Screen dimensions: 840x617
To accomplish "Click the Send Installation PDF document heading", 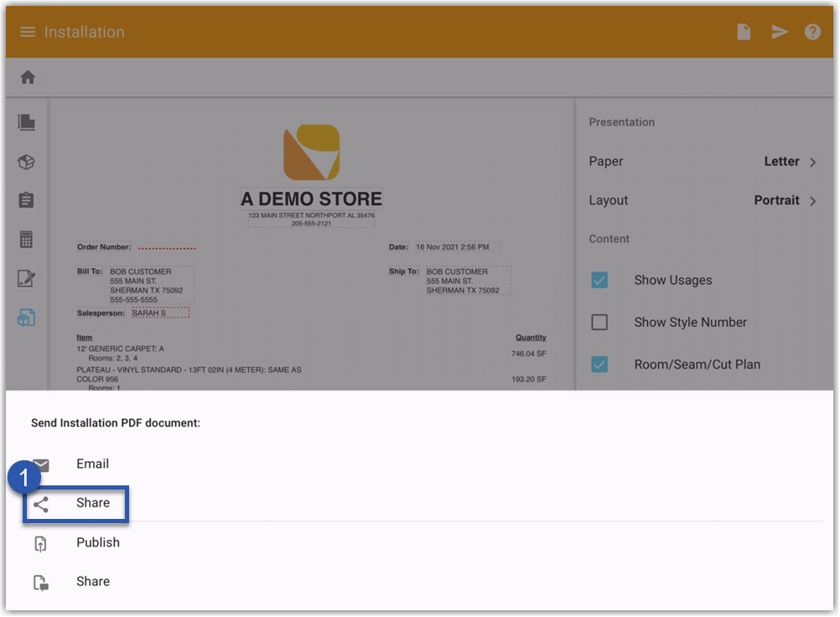I will tap(116, 423).
